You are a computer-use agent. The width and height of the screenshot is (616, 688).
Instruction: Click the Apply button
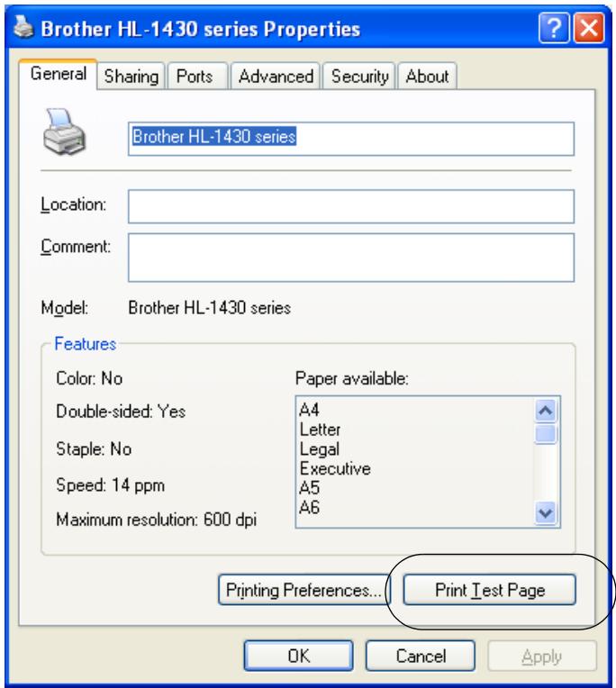click(542, 656)
